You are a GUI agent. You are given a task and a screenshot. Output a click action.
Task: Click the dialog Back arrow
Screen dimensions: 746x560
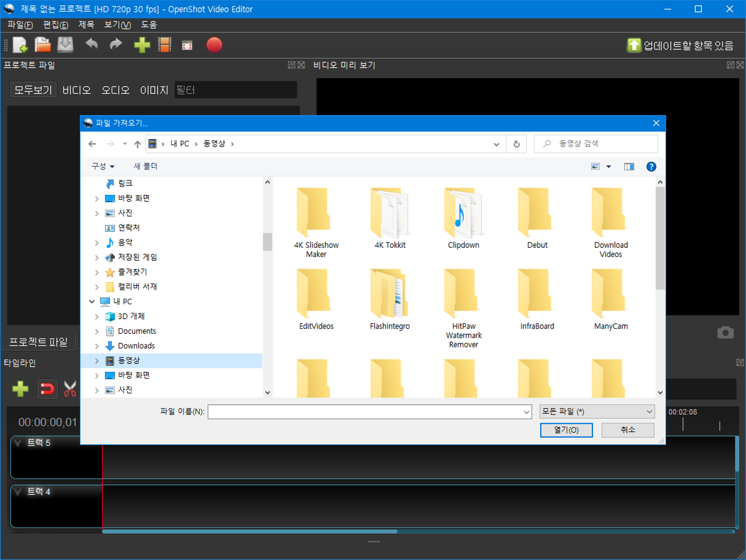pos(92,144)
